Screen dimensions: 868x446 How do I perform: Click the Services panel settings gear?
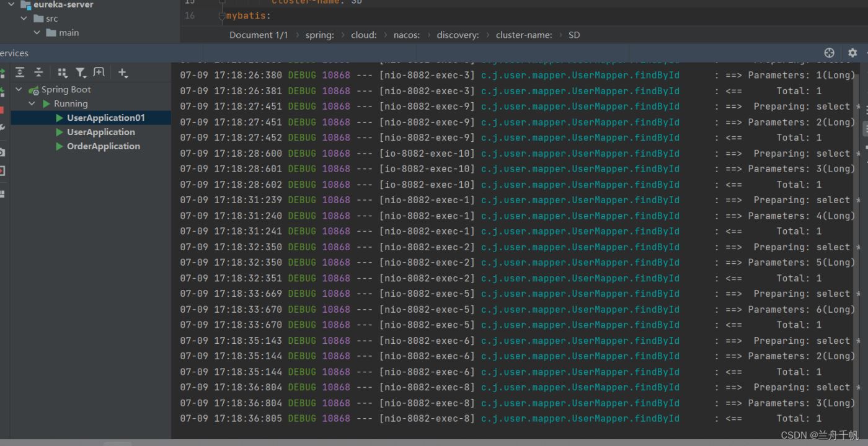852,53
